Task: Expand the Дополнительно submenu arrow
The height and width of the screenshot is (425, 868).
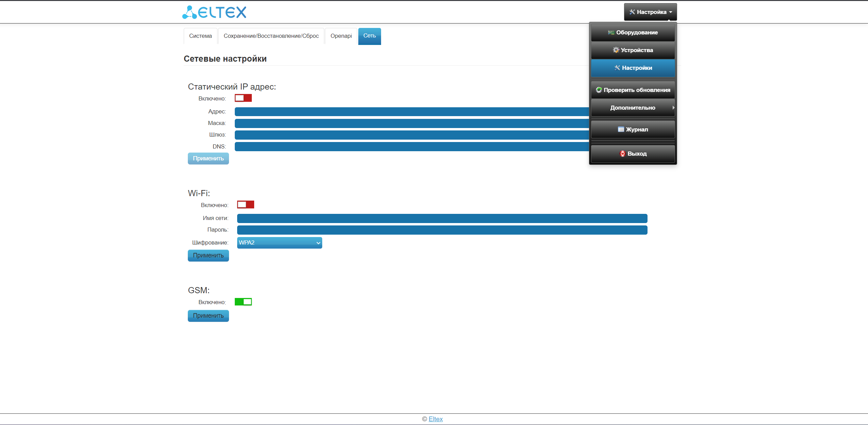Action: tap(673, 108)
